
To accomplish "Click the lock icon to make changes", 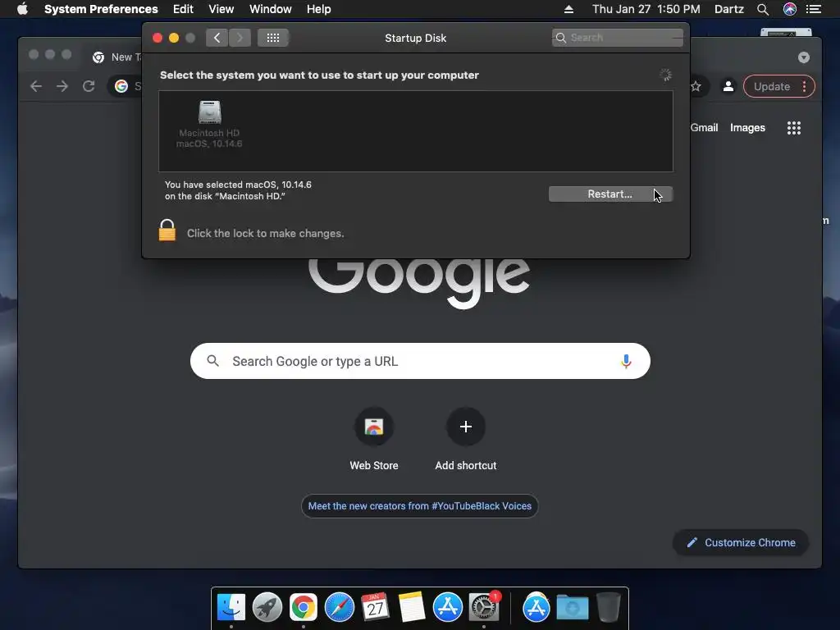I will pyautogui.click(x=167, y=231).
